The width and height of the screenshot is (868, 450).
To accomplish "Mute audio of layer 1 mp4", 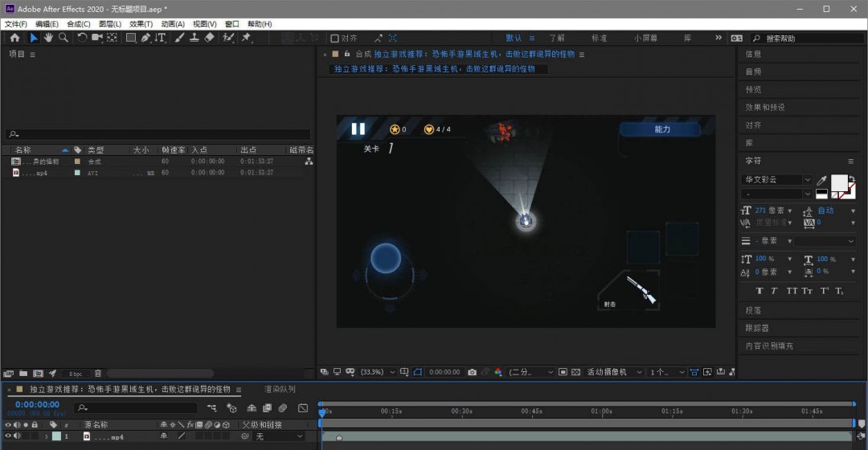I will tap(17, 436).
